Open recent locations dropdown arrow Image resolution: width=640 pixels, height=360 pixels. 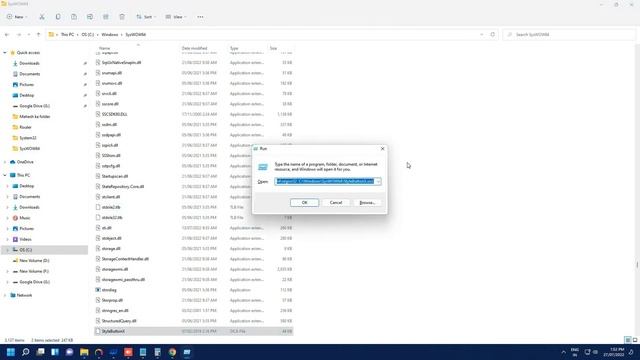[28, 35]
